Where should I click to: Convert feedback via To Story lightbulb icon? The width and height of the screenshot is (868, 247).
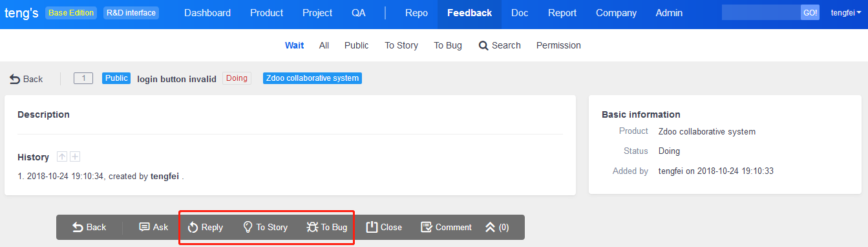248,227
